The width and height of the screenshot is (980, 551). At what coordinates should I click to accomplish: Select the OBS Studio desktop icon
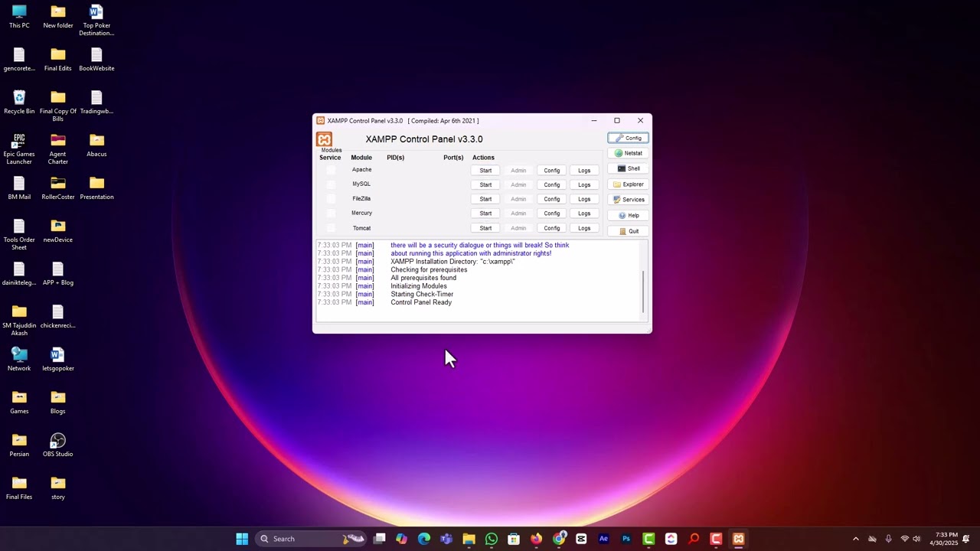click(x=58, y=445)
